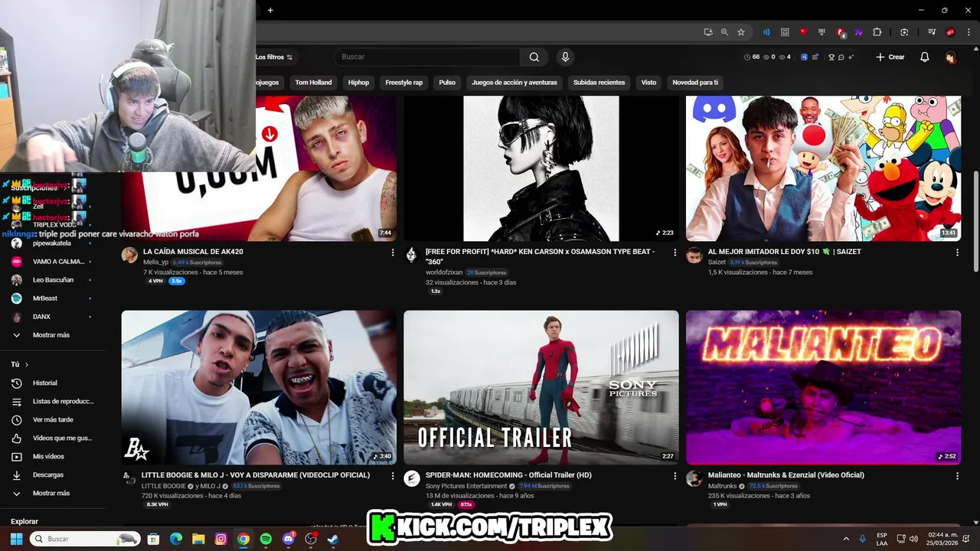This screenshot has width=980, height=551.
Task: Expand Mostrar más under subscriptions
Action: pyautogui.click(x=51, y=334)
